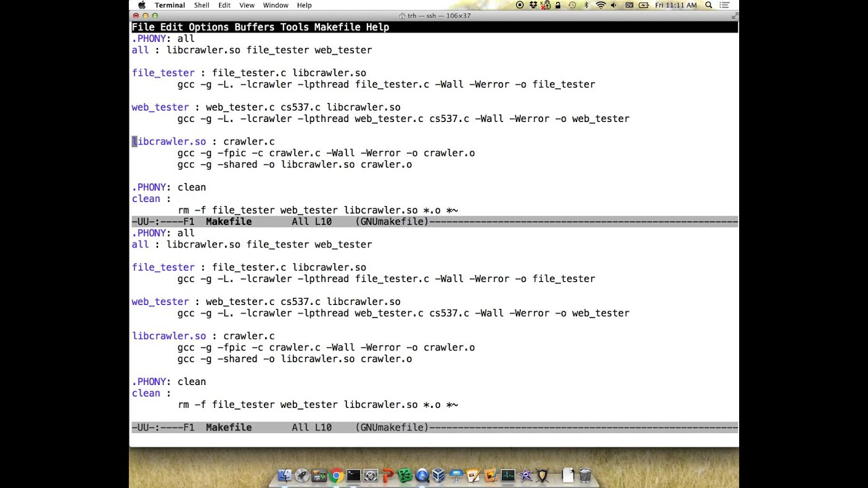The width and height of the screenshot is (868, 488).
Task: Click the Dropbox menu bar icon
Action: [x=534, y=5]
